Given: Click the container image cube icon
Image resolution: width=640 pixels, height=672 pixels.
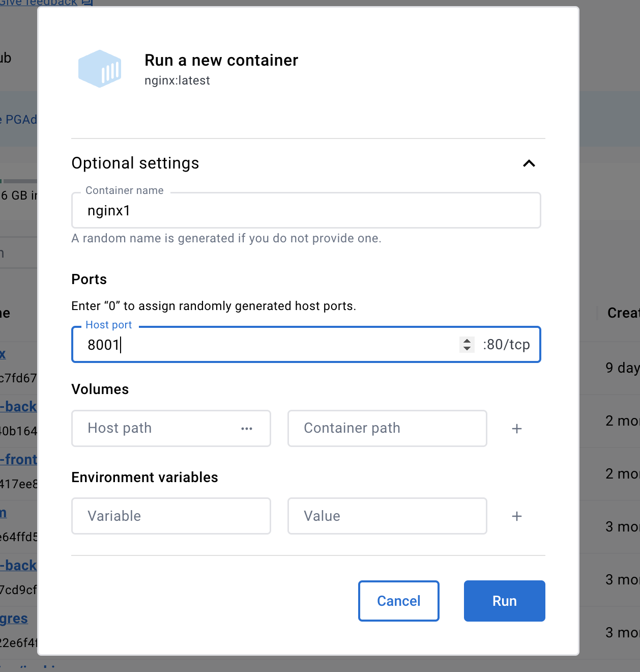Looking at the screenshot, I should point(100,69).
